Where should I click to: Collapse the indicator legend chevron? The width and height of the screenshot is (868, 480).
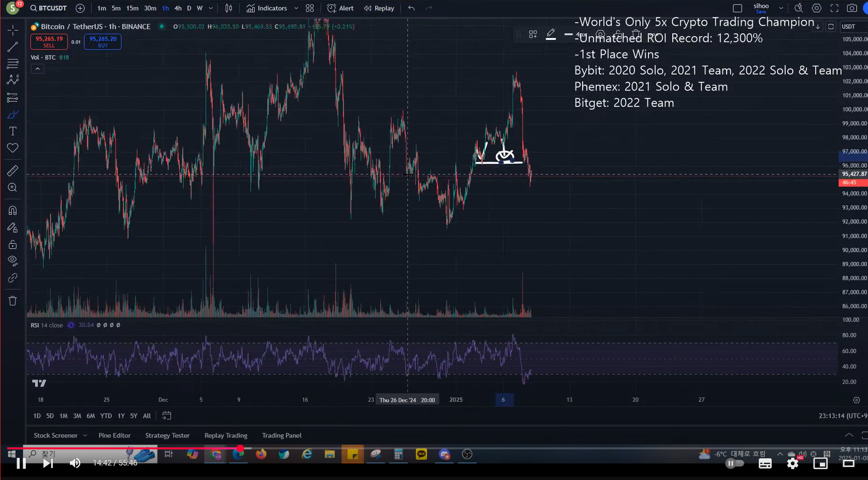tap(37, 68)
